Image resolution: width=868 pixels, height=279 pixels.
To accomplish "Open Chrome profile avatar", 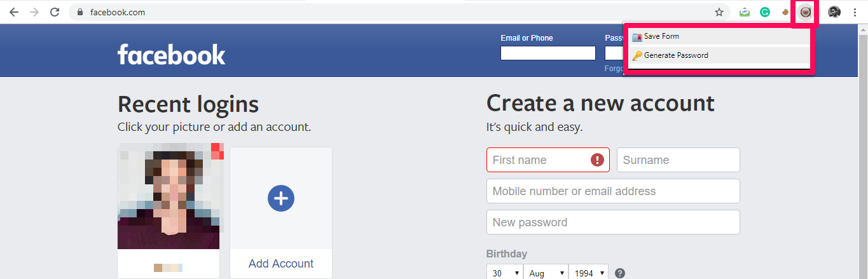I will point(834,12).
